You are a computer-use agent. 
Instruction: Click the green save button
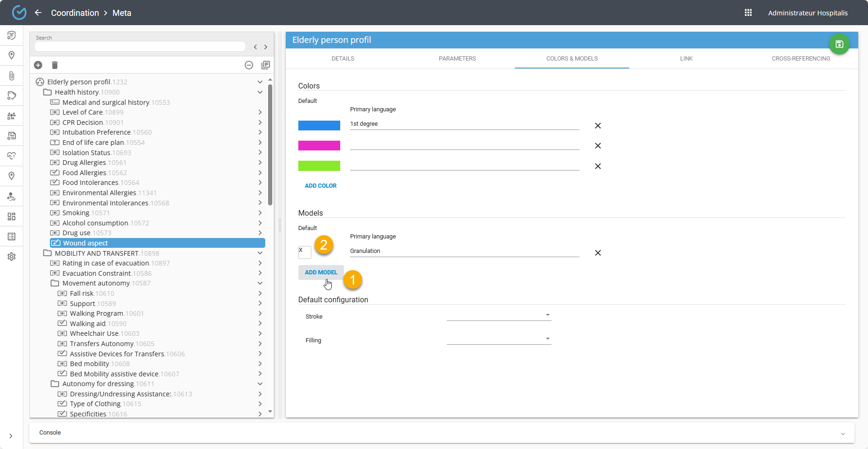point(839,44)
